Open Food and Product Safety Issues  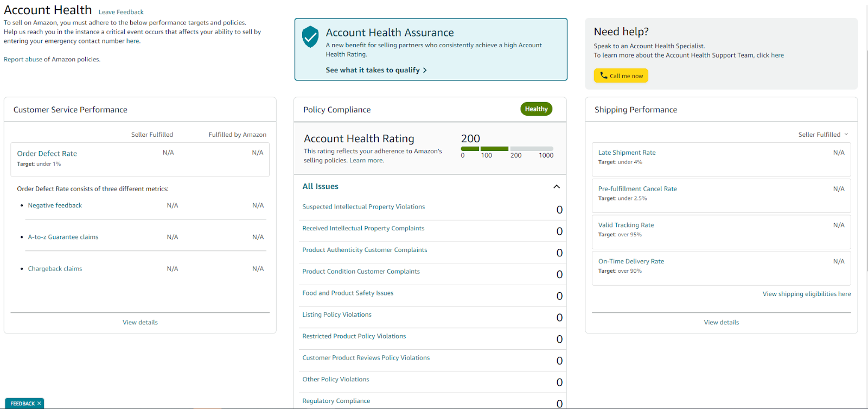point(348,293)
